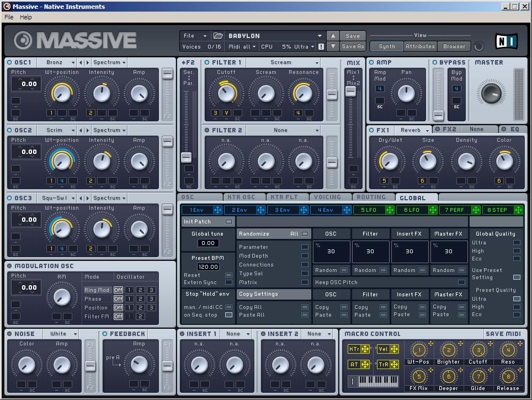Open the Filter 1 type dropdown Scream
This screenshot has height=400, width=532.
283,62
